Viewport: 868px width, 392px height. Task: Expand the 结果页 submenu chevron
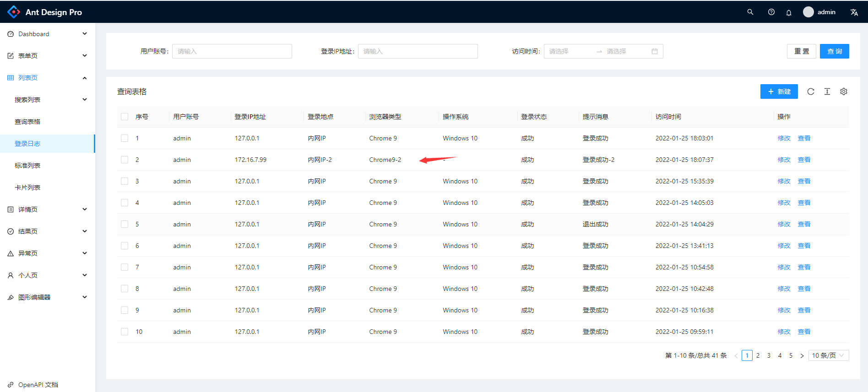coord(85,231)
